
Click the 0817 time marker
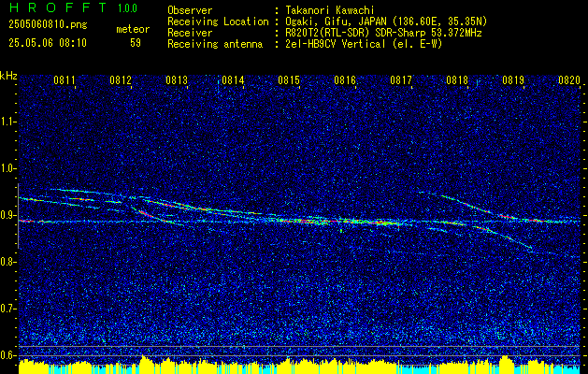click(401, 79)
